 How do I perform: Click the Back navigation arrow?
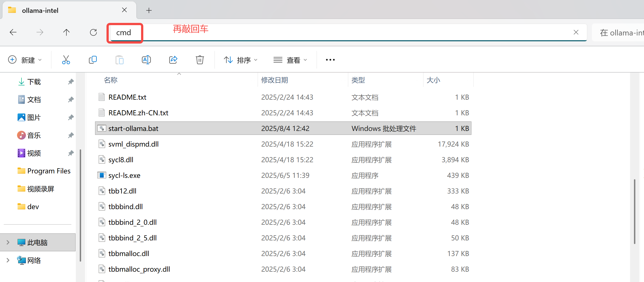13,32
